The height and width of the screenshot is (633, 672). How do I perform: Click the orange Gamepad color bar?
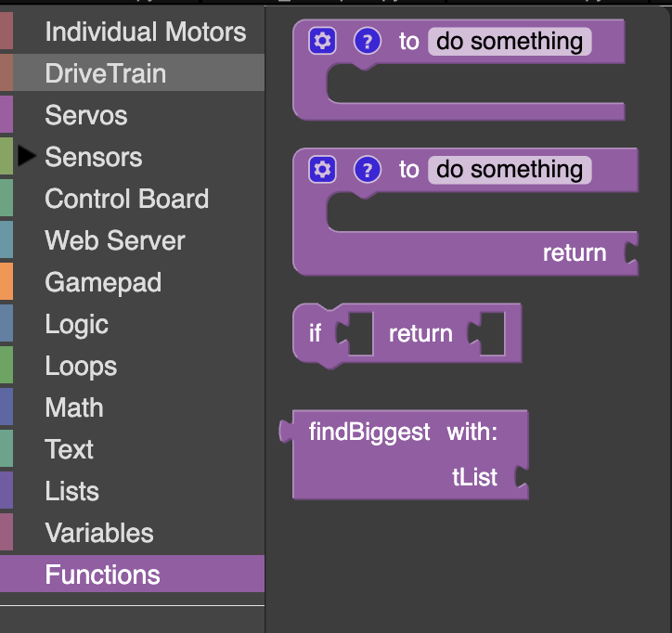click(6, 281)
